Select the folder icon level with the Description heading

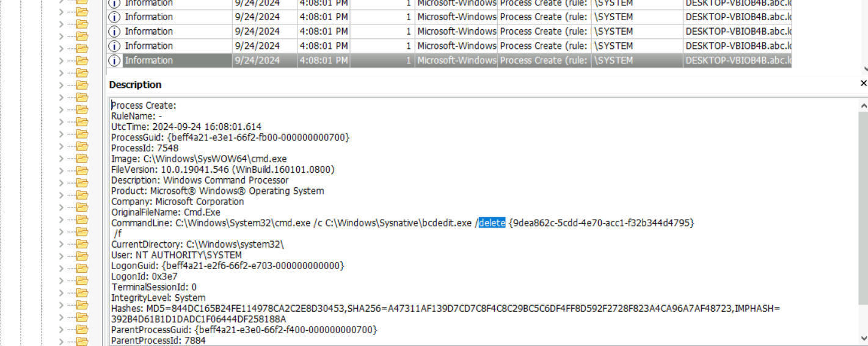pos(82,85)
